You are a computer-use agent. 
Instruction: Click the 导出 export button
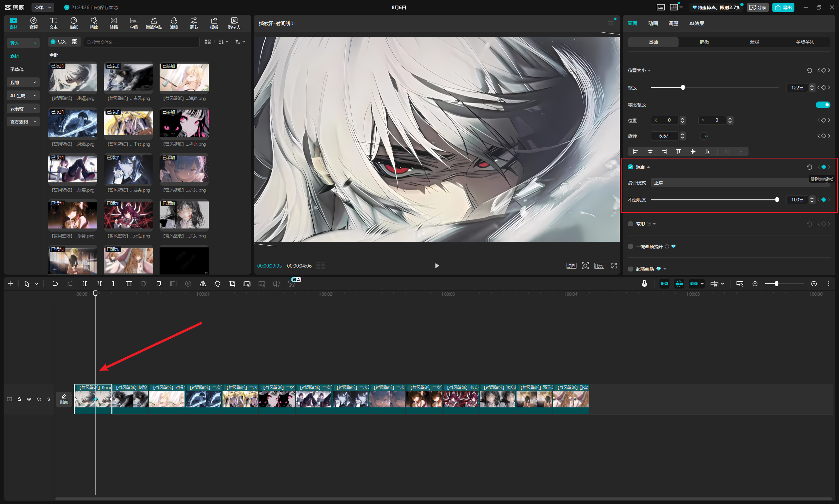(783, 7)
